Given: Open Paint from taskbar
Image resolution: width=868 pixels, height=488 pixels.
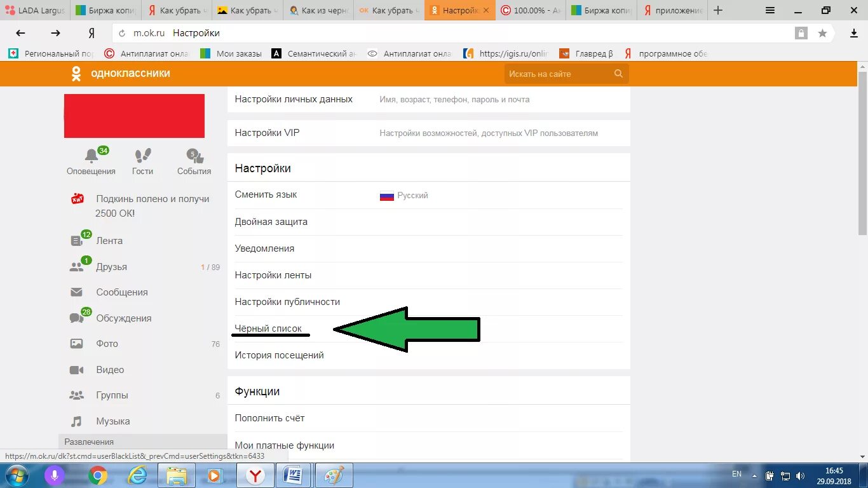Looking at the screenshot, I should [x=334, y=475].
